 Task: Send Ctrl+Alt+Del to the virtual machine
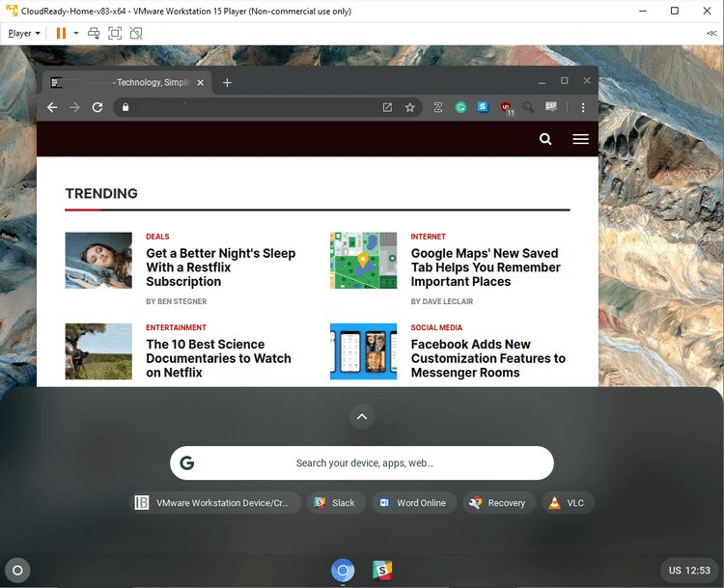[94, 33]
